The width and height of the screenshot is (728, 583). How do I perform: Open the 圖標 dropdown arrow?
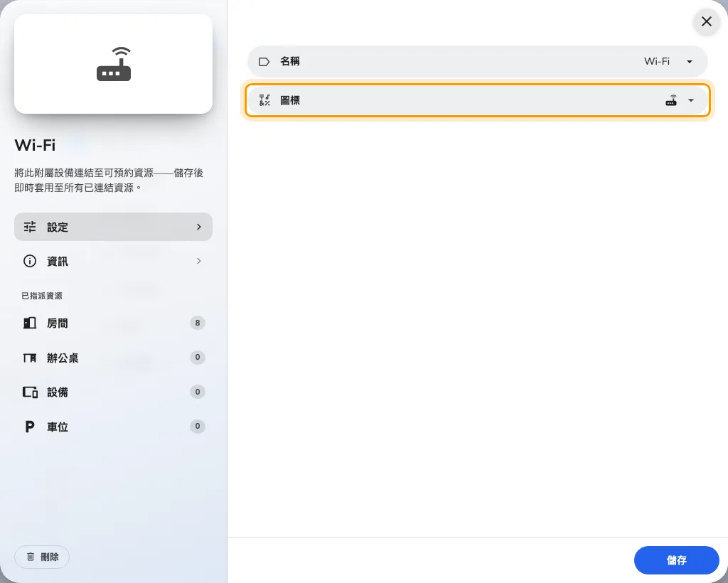tap(691, 100)
